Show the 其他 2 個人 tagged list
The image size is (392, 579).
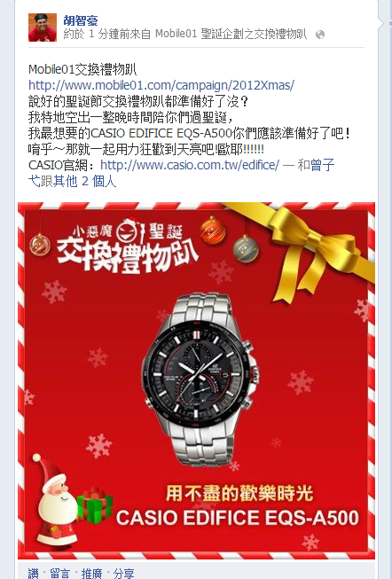pyautogui.click(x=84, y=181)
